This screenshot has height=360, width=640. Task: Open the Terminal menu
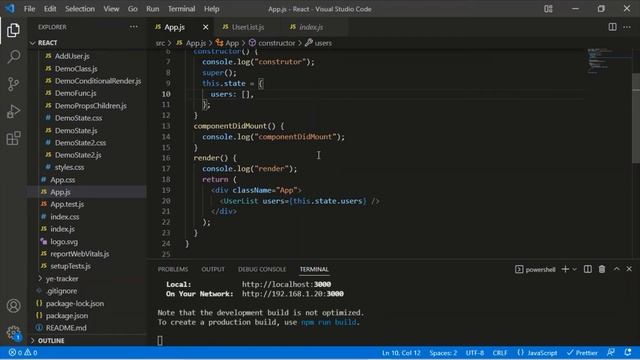tap(181, 9)
